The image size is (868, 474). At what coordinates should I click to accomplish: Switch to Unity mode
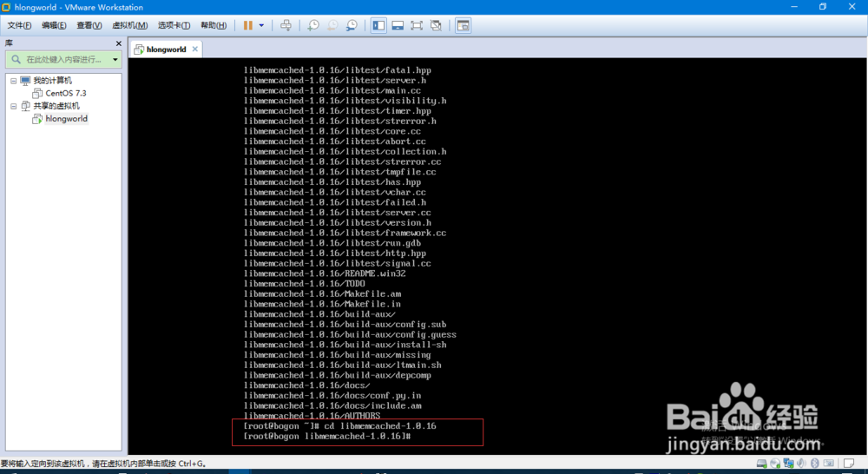(436, 25)
